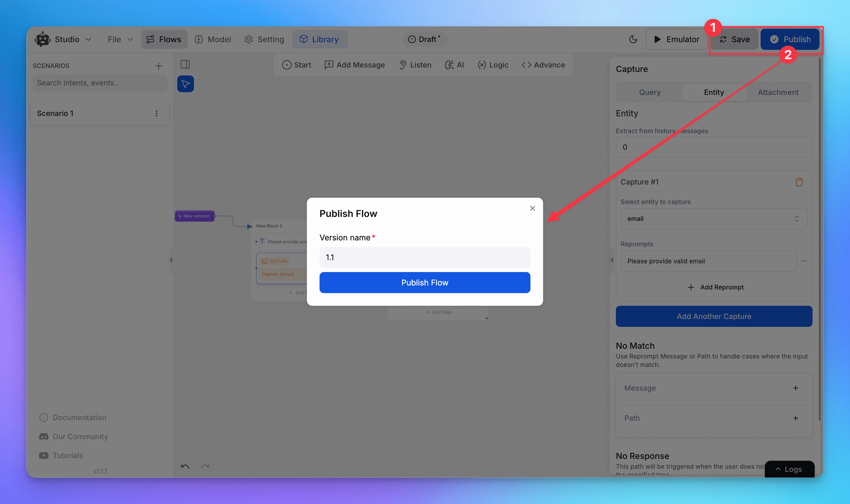This screenshot has width=850, height=504.
Task: Click the Studio robot logo icon
Action: pyautogui.click(x=42, y=39)
